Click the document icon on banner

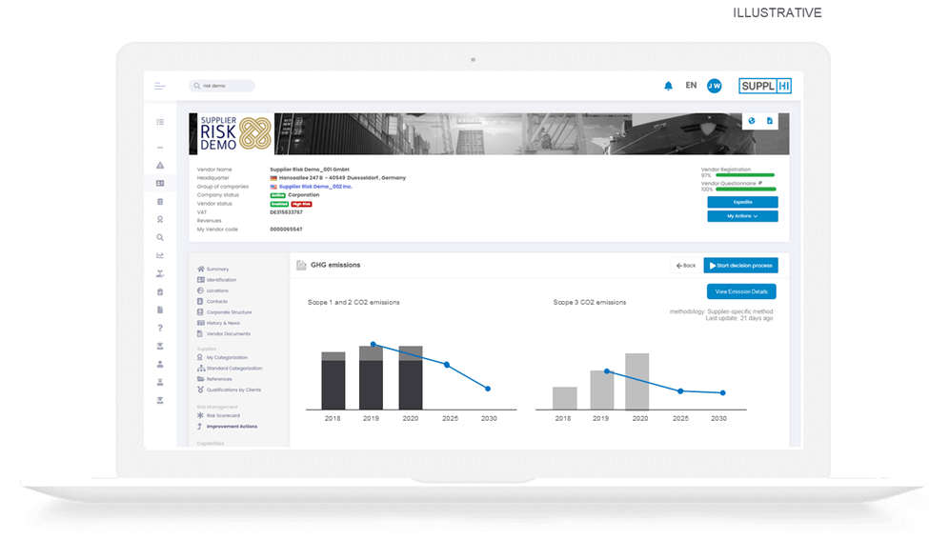click(x=770, y=121)
